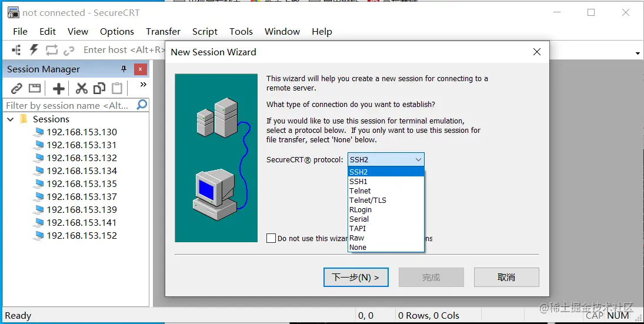644x324 pixels.
Task: Click the computer icon of session 192.168.153.134
Action: 39,171
